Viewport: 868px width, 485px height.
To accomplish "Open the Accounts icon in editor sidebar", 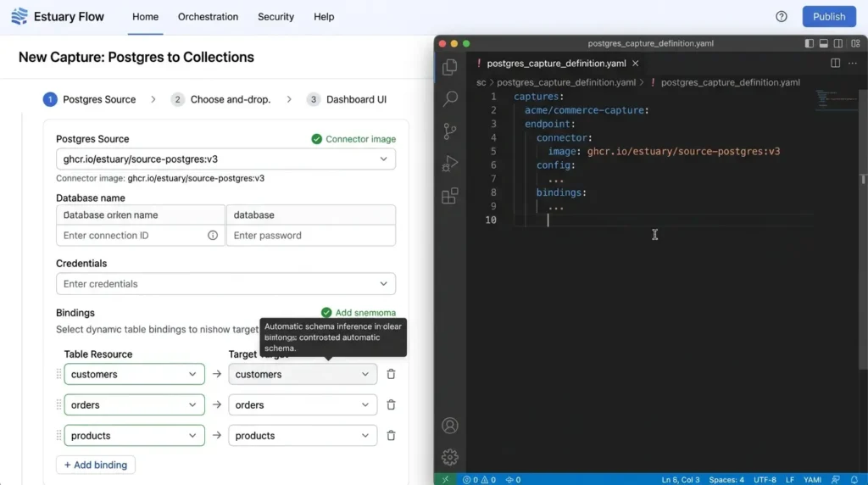I will [450, 425].
